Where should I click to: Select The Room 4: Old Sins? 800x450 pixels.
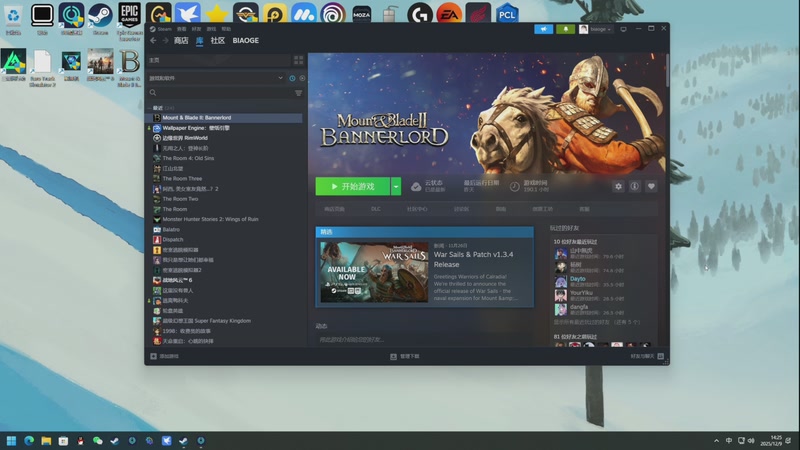(x=224, y=158)
